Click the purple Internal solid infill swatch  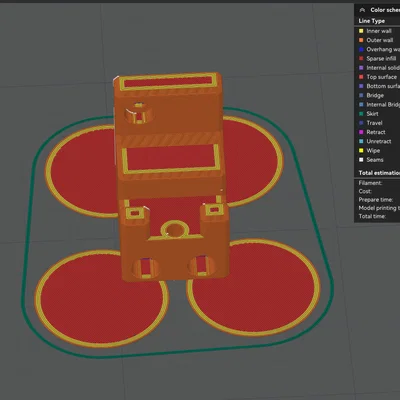pos(361,68)
